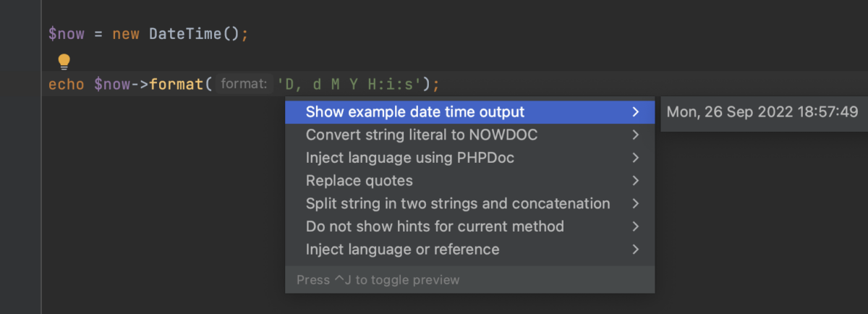This screenshot has width=868, height=314.
Task: Click the Press ^J to toggle preview hint
Action: click(x=378, y=280)
